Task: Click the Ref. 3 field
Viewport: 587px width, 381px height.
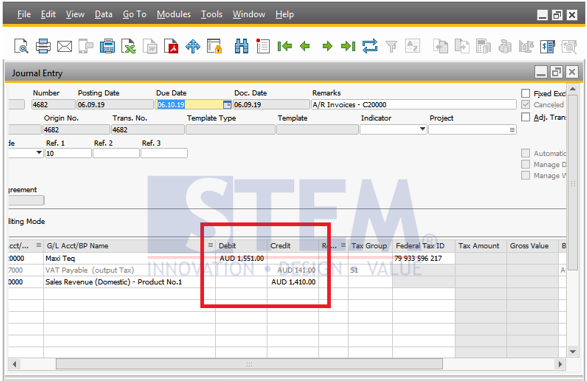Action: pyautogui.click(x=164, y=153)
